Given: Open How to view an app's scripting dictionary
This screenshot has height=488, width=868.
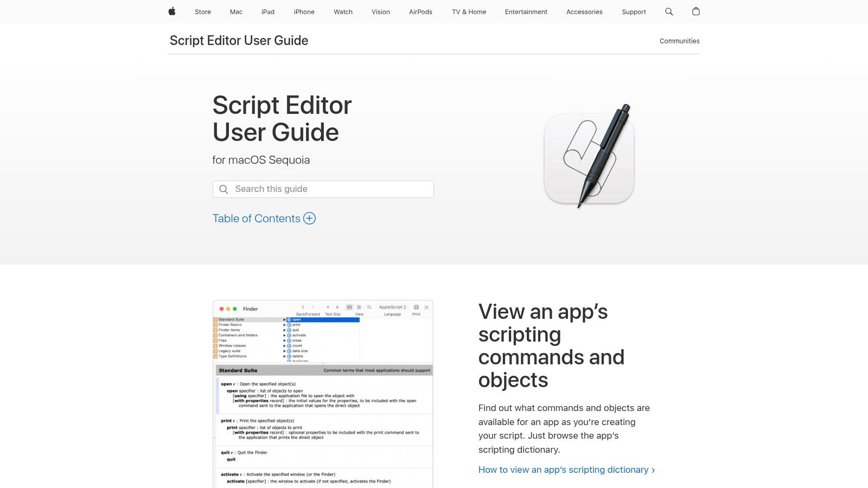Looking at the screenshot, I should point(567,470).
